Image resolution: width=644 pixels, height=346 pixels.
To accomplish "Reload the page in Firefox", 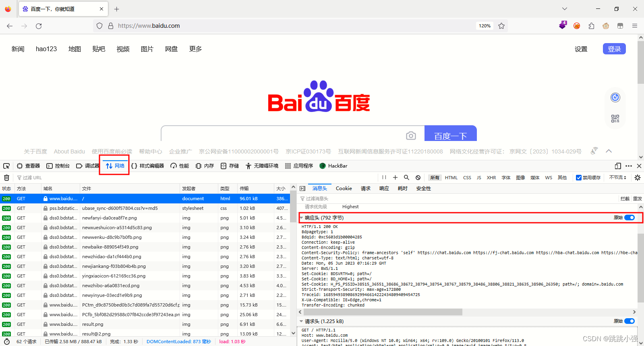I will pyautogui.click(x=39, y=26).
